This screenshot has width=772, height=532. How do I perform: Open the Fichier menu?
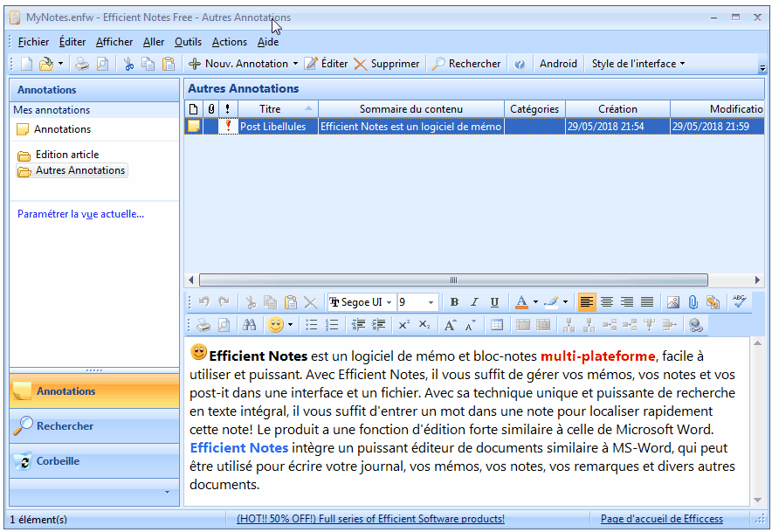[33, 42]
